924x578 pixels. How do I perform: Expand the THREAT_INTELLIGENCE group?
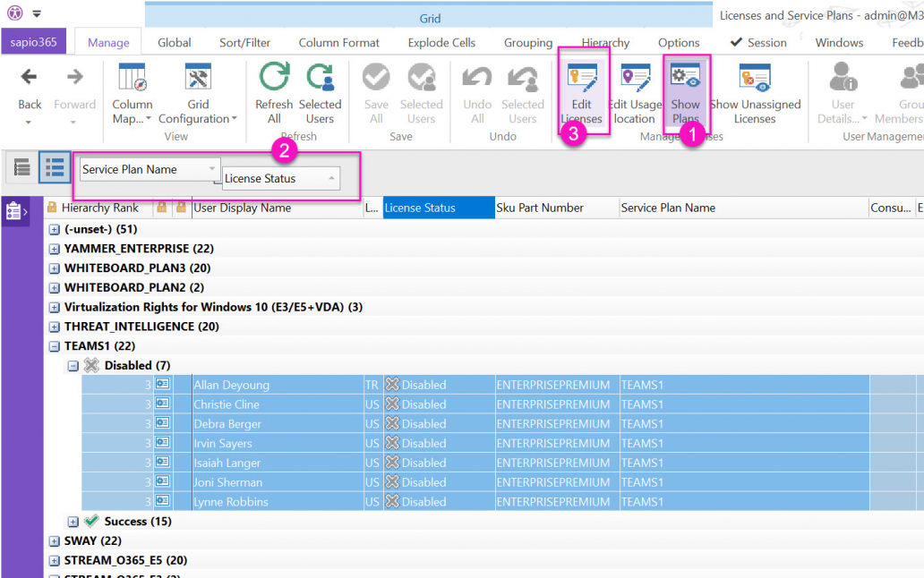pyautogui.click(x=55, y=327)
